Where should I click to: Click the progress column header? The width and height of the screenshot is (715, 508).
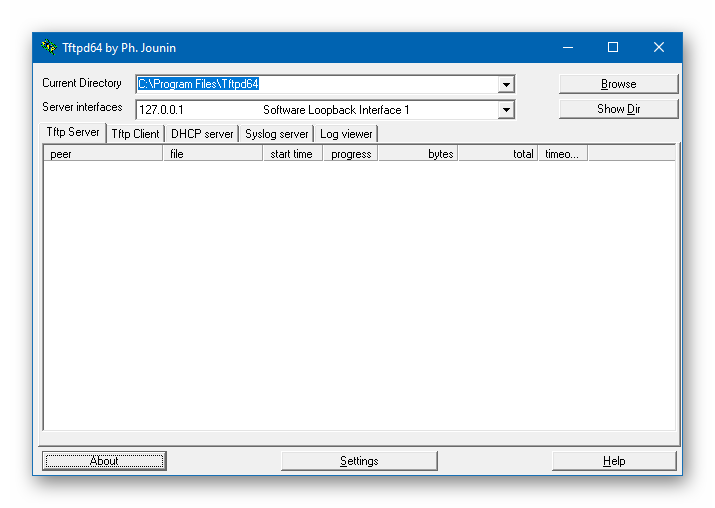click(351, 154)
